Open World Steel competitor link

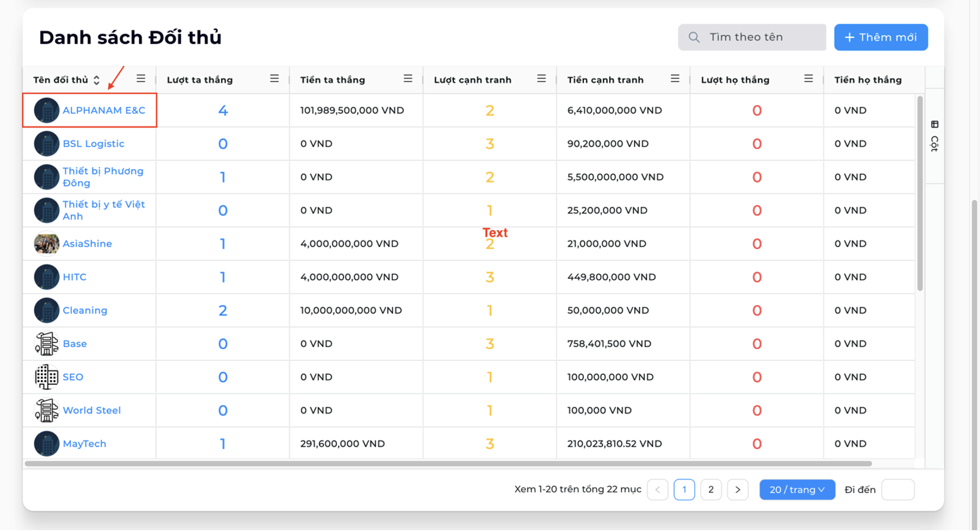click(92, 411)
